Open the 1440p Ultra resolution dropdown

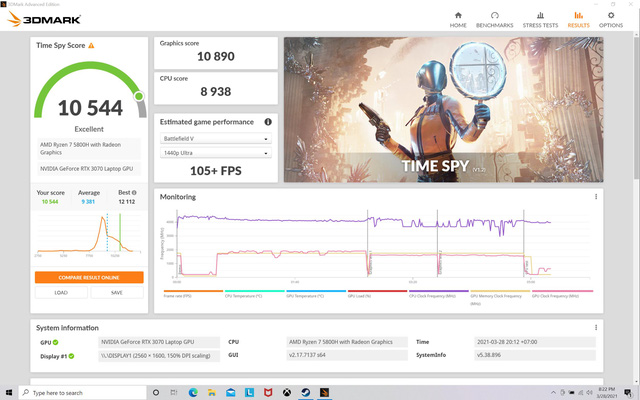(x=216, y=153)
